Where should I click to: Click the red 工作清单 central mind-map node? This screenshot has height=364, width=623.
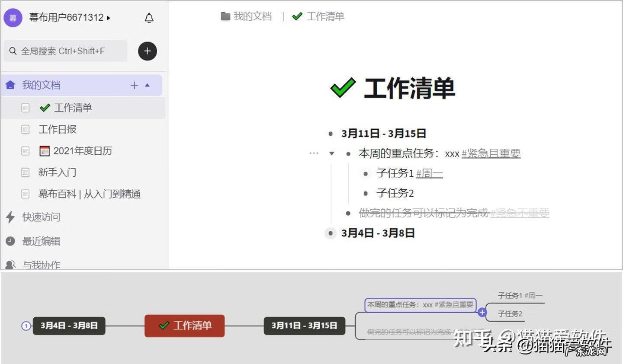click(x=184, y=326)
